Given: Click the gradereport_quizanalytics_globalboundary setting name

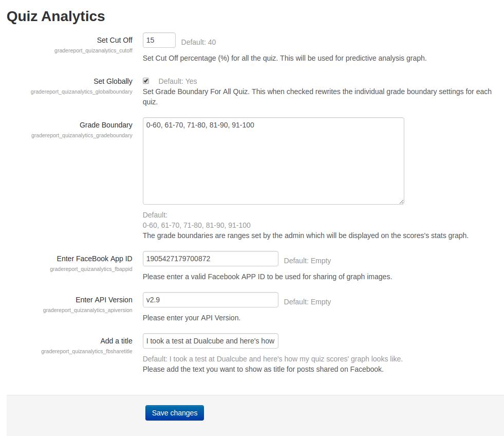Looking at the screenshot, I should coord(82,92).
